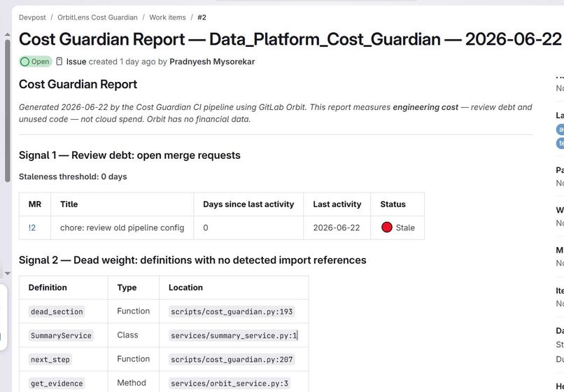The width and height of the screenshot is (564, 392).
Task: Select the next_step definition code
Action: click(x=50, y=359)
